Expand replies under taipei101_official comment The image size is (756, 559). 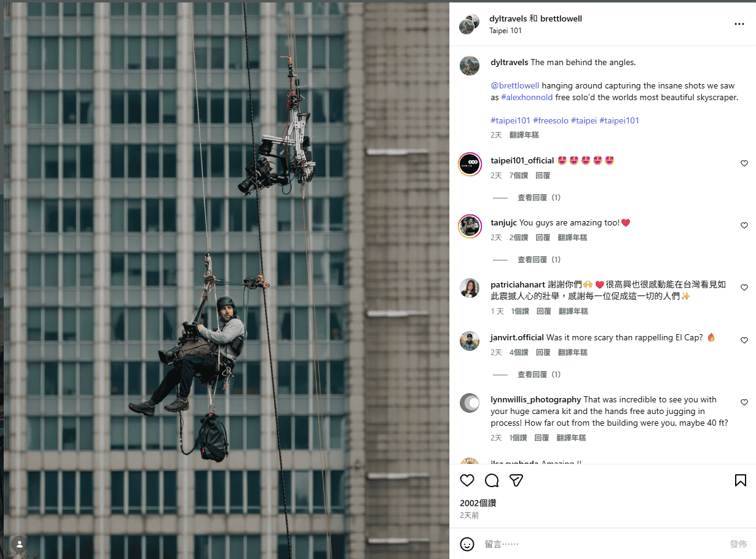click(539, 198)
